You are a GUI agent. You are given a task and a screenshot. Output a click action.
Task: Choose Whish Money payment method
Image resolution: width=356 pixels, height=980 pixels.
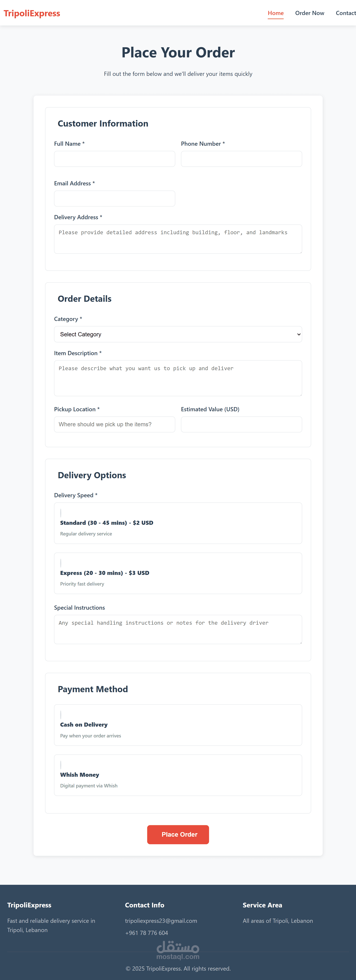coord(178,775)
